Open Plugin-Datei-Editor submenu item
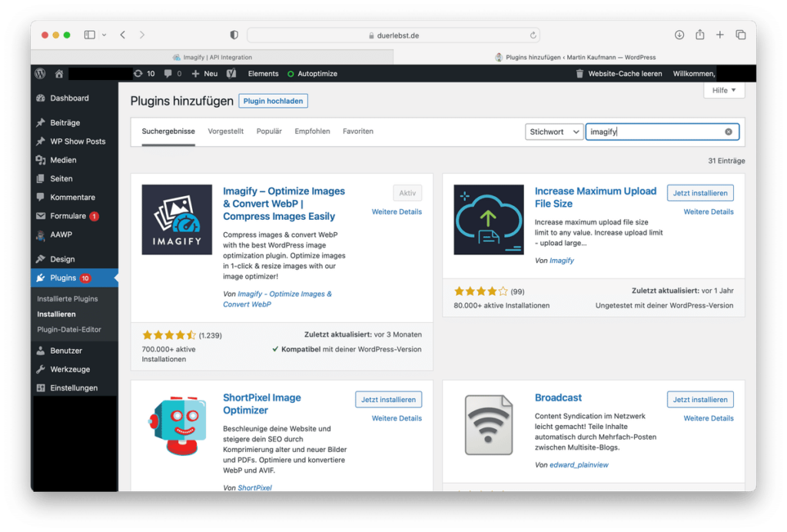787x532 pixels. tap(69, 329)
